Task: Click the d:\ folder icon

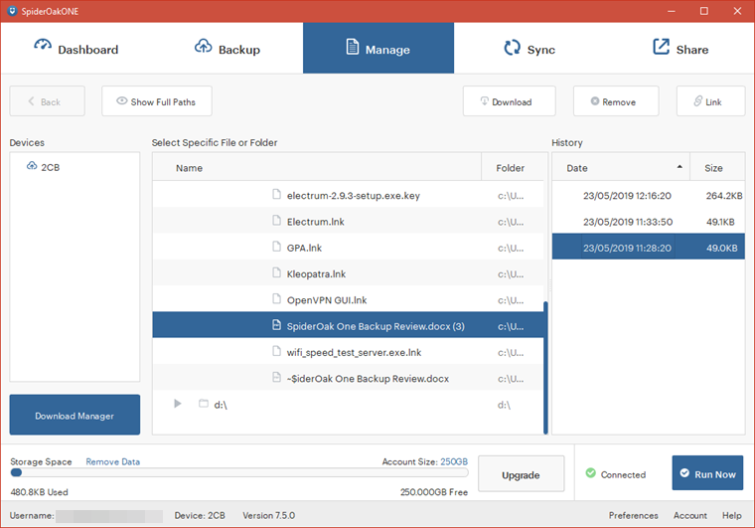Action: point(204,403)
